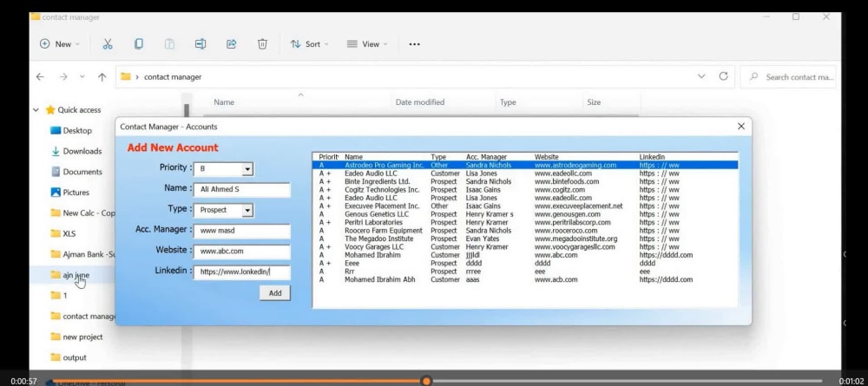Select the Quick access star item
The width and height of the screenshot is (868, 386).
(x=73, y=109)
